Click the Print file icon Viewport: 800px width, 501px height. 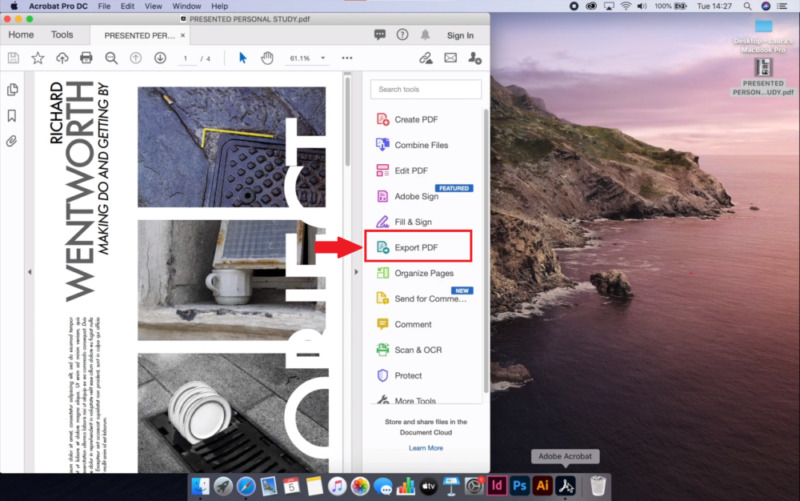click(x=86, y=58)
